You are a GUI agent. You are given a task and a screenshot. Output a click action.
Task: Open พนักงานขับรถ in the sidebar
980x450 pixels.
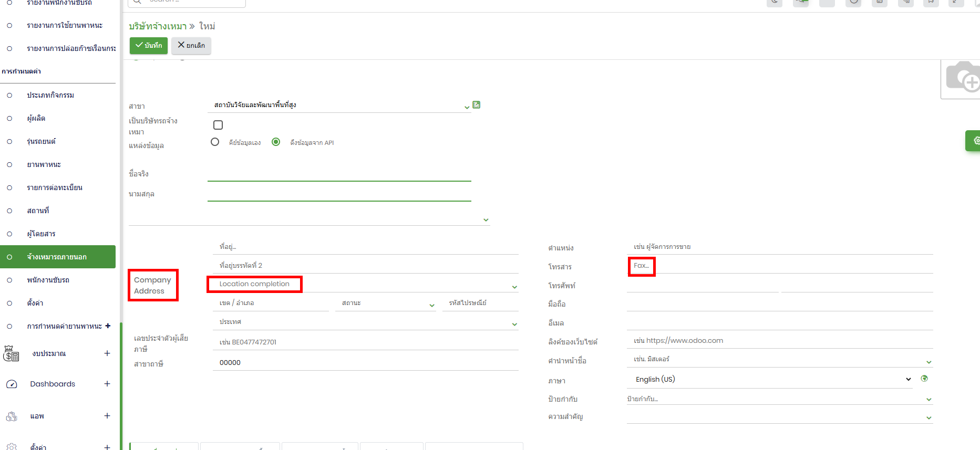pyautogui.click(x=48, y=280)
